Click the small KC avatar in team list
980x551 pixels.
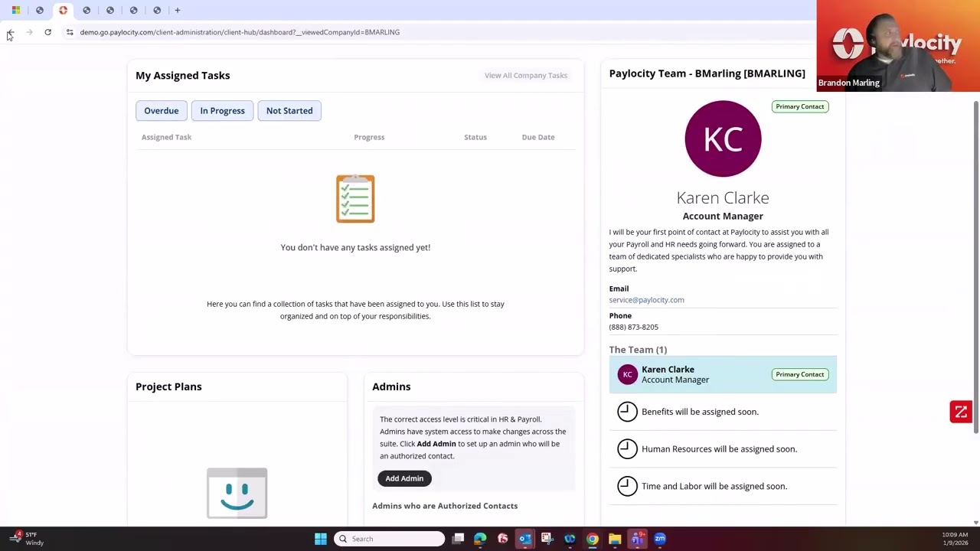point(627,374)
